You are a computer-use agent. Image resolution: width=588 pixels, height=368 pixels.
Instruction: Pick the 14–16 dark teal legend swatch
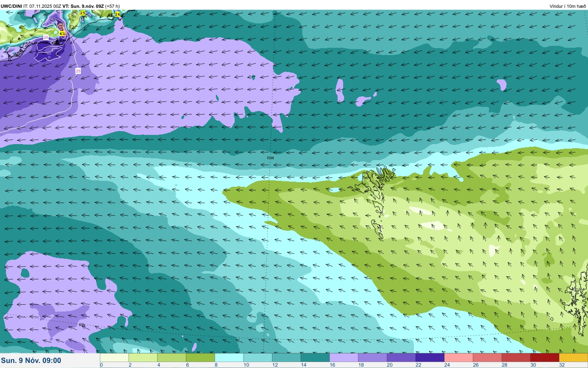tap(315, 357)
